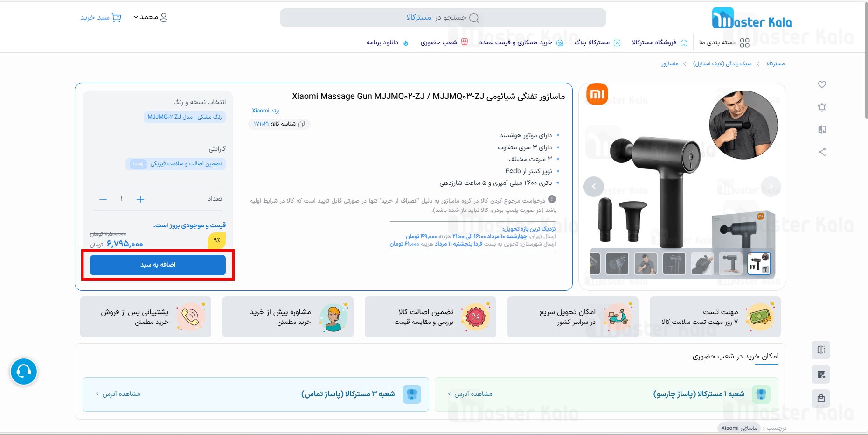Copy product ID with the شناسه کالا icon

301,124
